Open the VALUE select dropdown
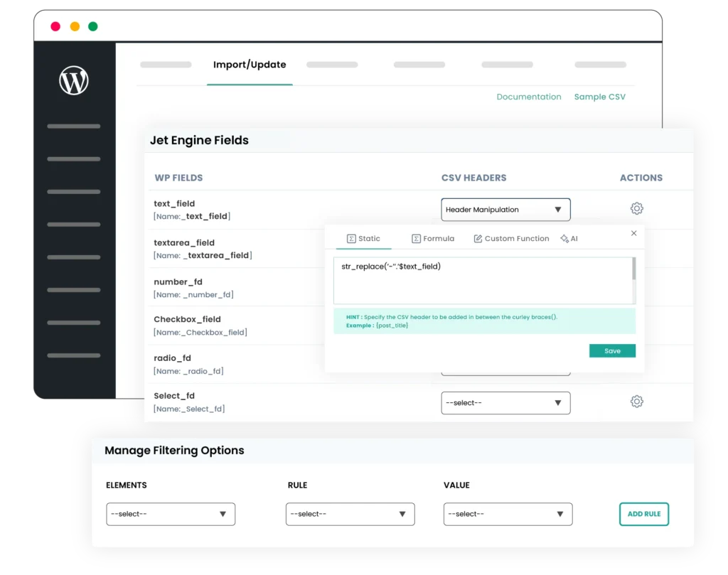The image size is (728, 575). pyautogui.click(x=508, y=514)
